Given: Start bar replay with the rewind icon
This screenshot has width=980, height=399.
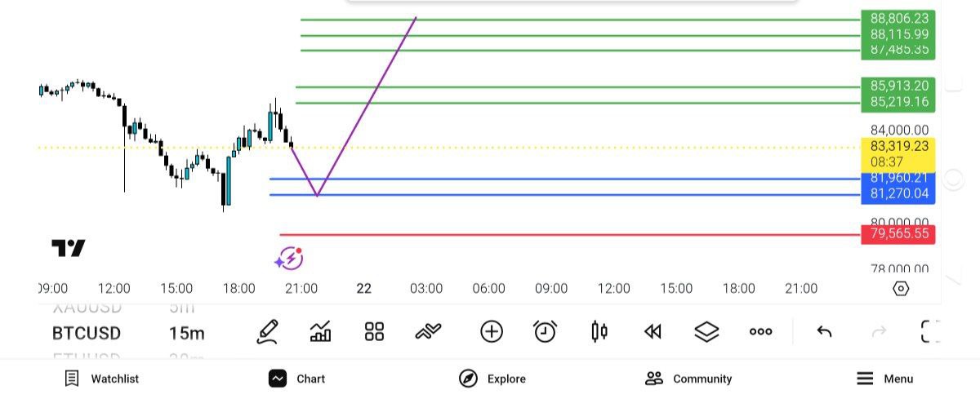Looking at the screenshot, I should click(x=652, y=331).
